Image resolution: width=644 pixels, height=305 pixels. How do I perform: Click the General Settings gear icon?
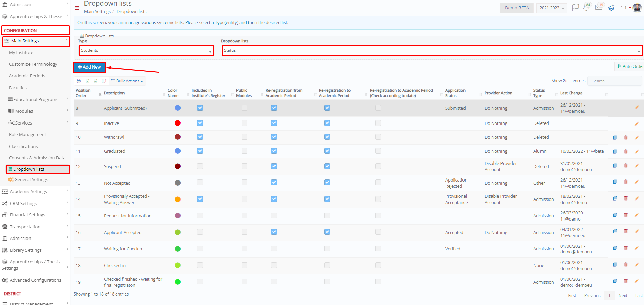(x=11, y=179)
